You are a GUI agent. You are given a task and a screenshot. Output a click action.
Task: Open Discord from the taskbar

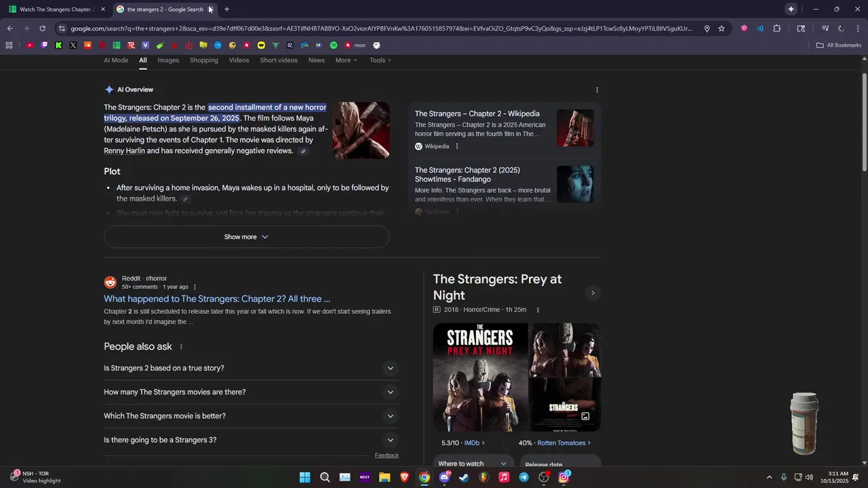coord(444,477)
